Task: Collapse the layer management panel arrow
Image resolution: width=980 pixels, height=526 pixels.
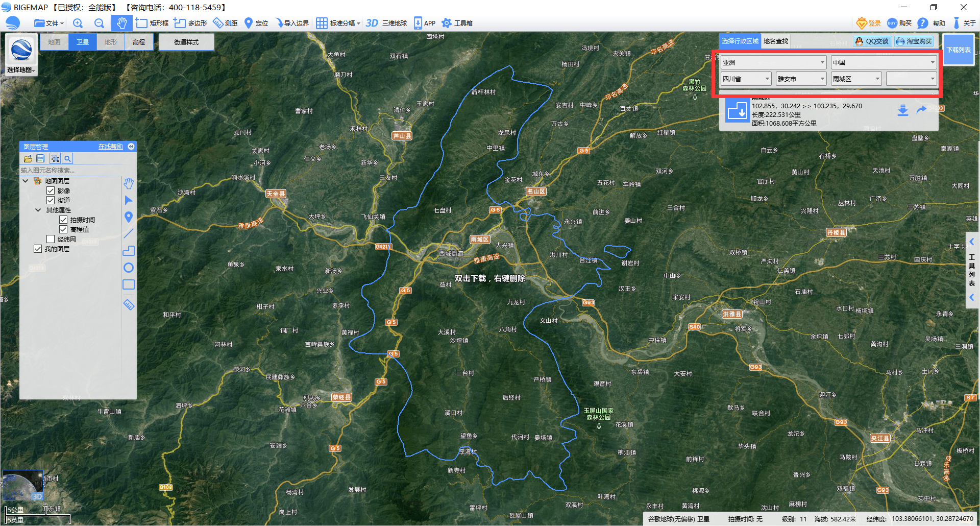Action: tap(131, 147)
